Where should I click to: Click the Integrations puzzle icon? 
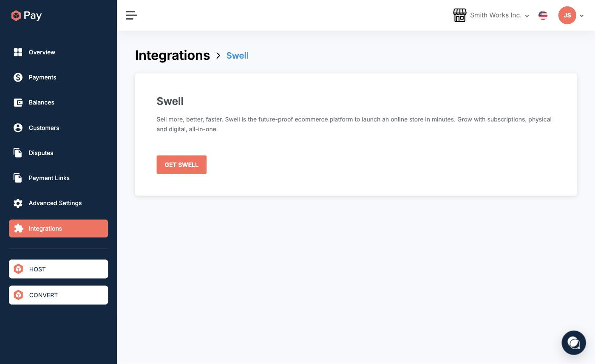(x=18, y=229)
